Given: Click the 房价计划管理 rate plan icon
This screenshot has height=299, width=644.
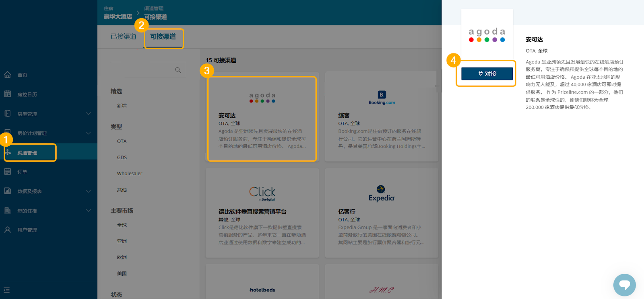Looking at the screenshot, I should pos(7,133).
